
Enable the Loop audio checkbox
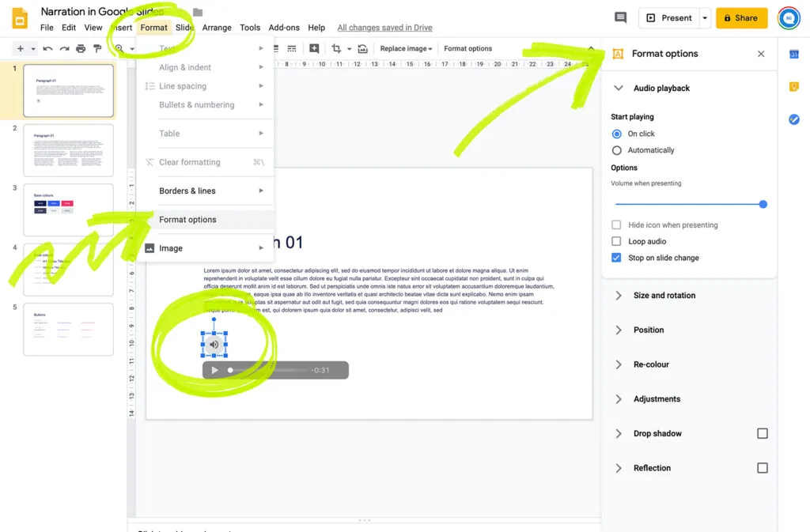tap(616, 241)
